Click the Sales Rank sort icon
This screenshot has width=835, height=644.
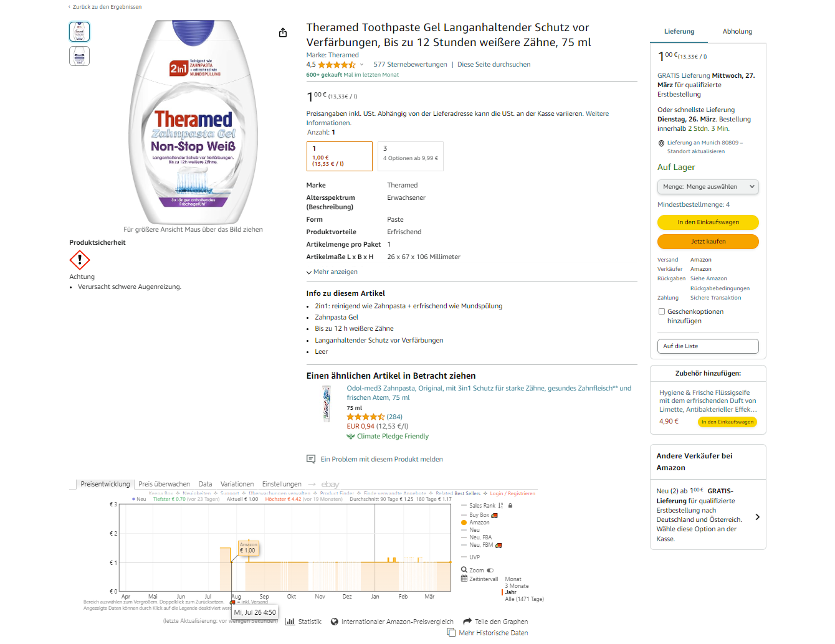(x=501, y=506)
